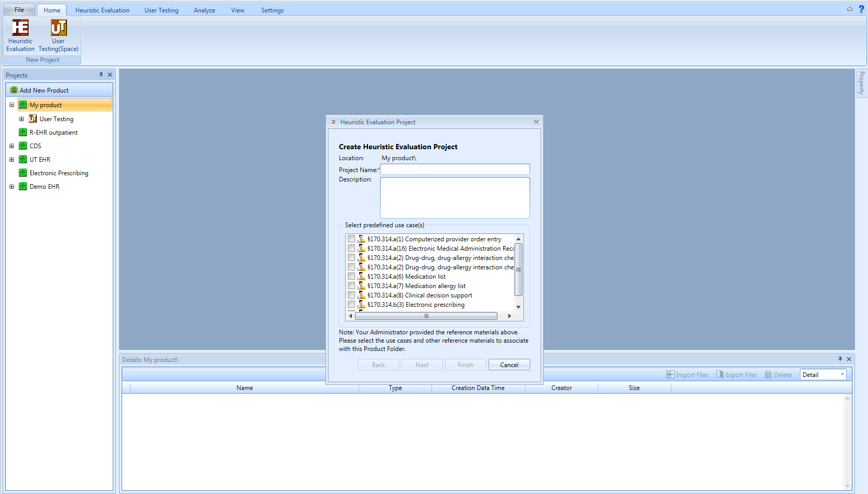Check the Medication list use case
The height and width of the screenshot is (494, 868).
pos(351,277)
